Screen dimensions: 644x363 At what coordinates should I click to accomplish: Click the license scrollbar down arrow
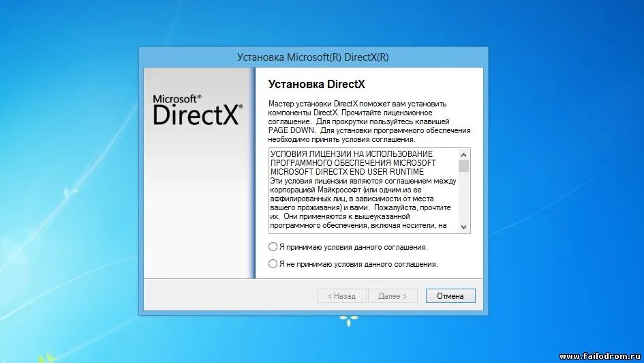pos(463,227)
